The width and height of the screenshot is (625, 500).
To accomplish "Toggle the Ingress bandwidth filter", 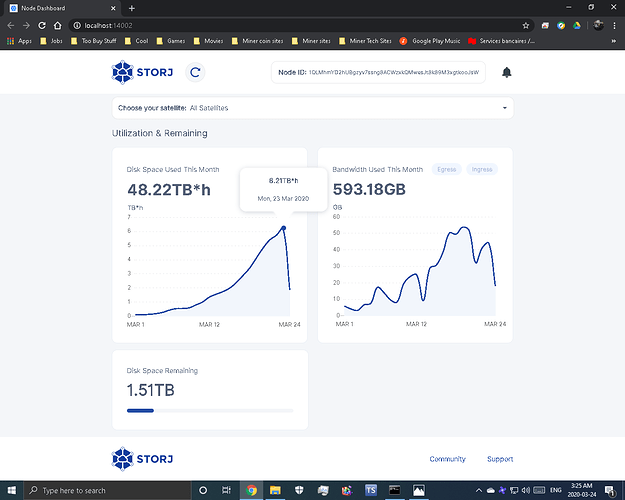I will point(482,170).
